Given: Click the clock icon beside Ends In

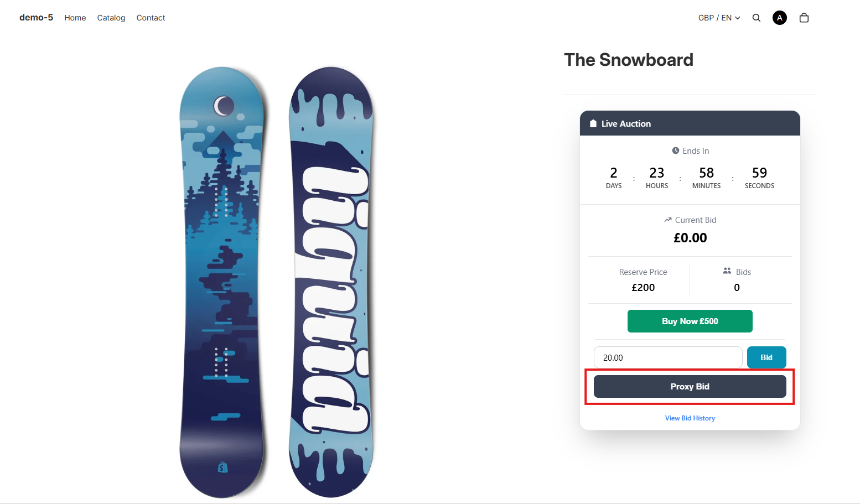Looking at the screenshot, I should (x=675, y=150).
